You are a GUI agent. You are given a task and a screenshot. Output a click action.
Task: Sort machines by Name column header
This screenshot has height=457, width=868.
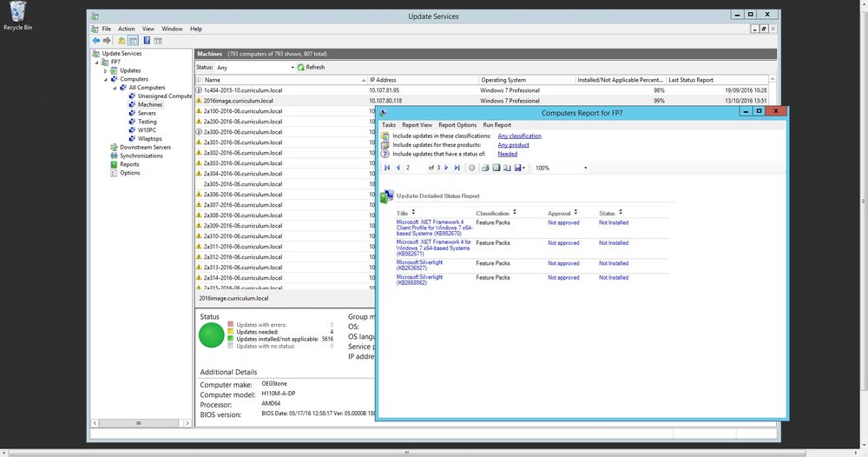pos(285,80)
